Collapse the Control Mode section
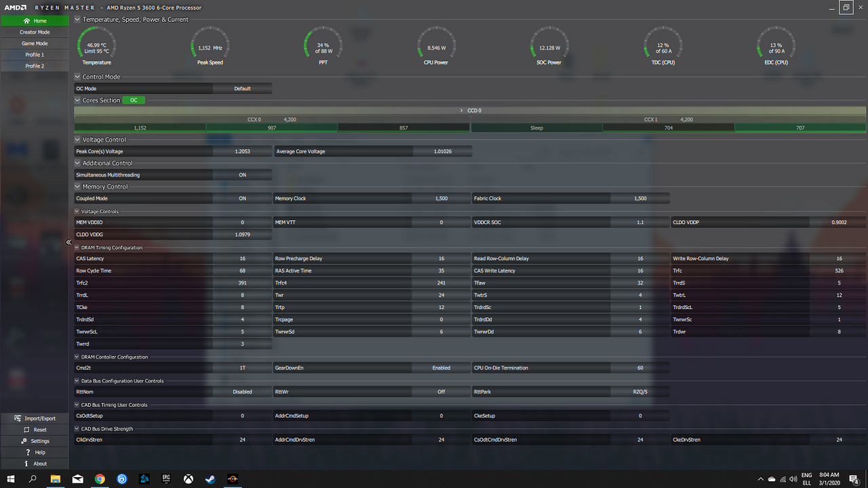 click(77, 77)
